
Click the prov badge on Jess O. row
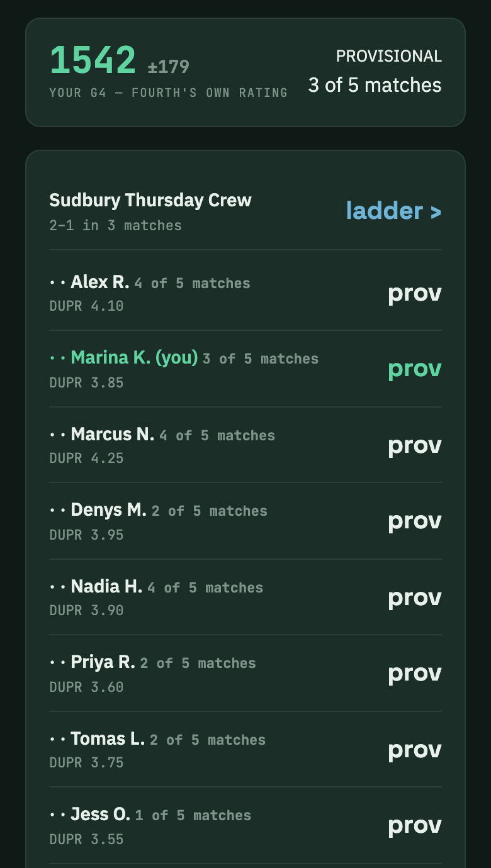click(415, 826)
